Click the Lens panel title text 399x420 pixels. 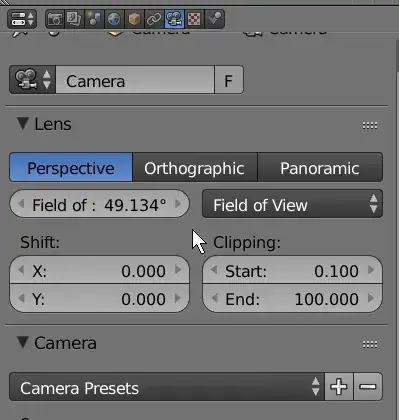(x=53, y=124)
